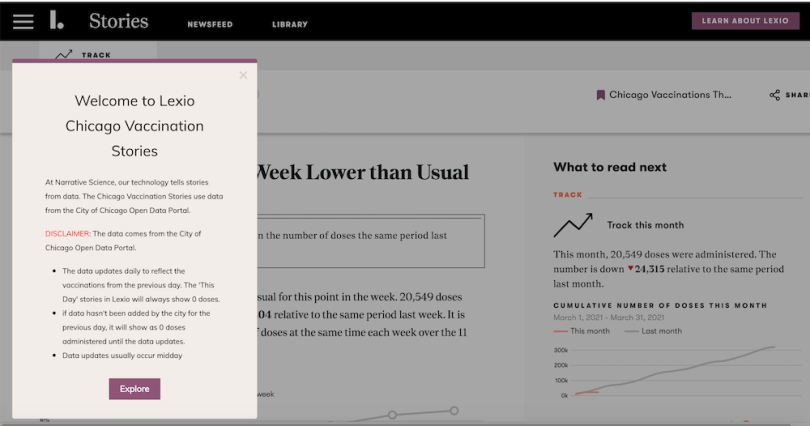The image size is (810, 426).
Task: Close the welcome dialog with X
Action: click(243, 75)
